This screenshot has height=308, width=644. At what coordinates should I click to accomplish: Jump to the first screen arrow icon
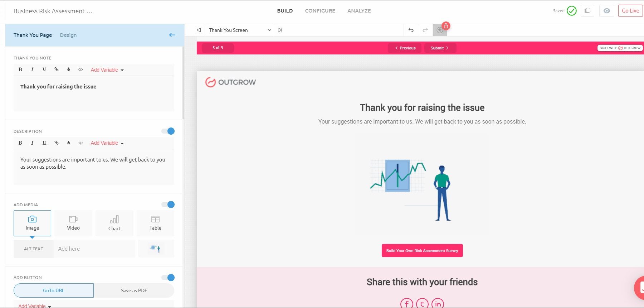click(199, 30)
